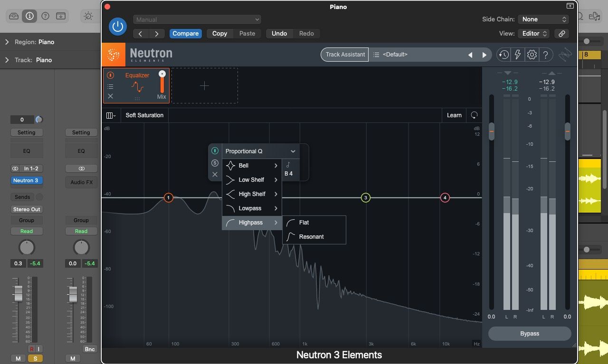Open Neutron settings gear icon
The image size is (608, 364).
coord(532,54)
